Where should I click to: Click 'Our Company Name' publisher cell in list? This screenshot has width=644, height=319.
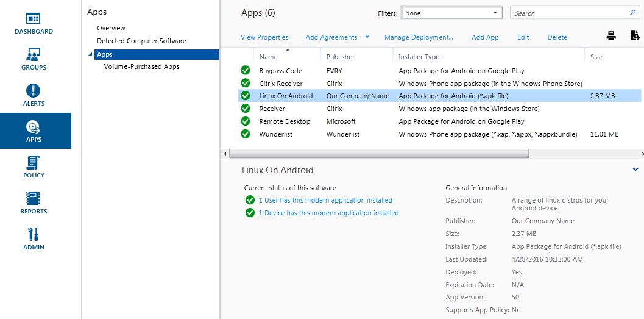pyautogui.click(x=358, y=96)
